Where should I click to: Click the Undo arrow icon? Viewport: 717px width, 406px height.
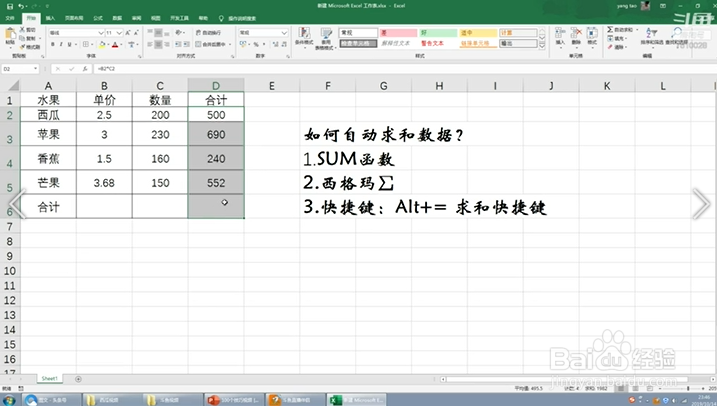point(21,6)
